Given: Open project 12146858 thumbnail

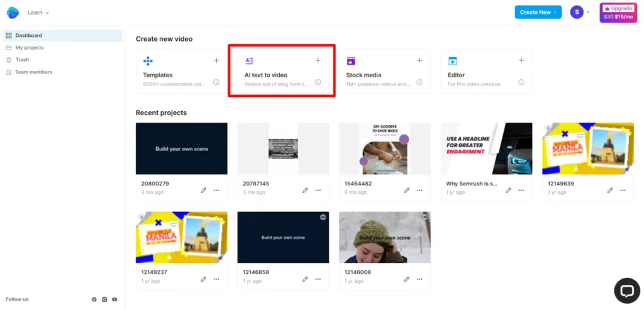Looking at the screenshot, I should coord(283,237).
